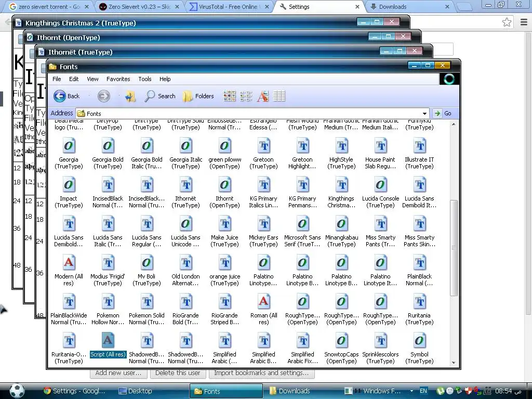Click Import bookmarks and settings button
Screen dimensions: 532x399
[261, 373]
